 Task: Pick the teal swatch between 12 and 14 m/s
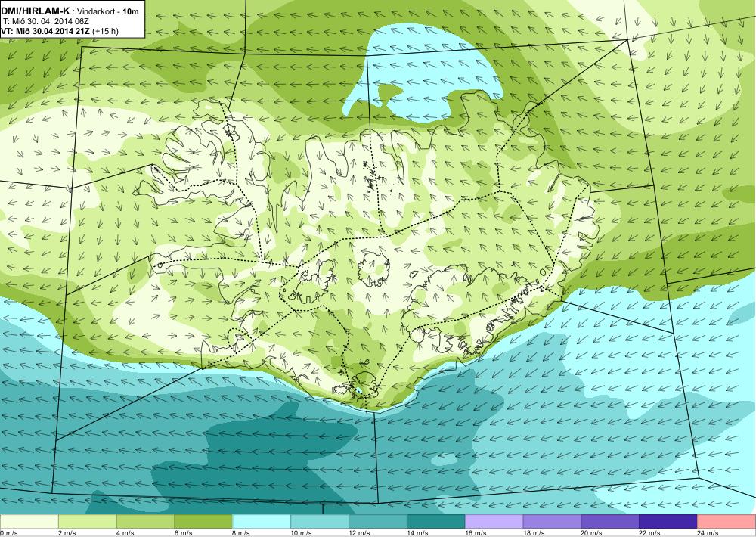[377, 522]
